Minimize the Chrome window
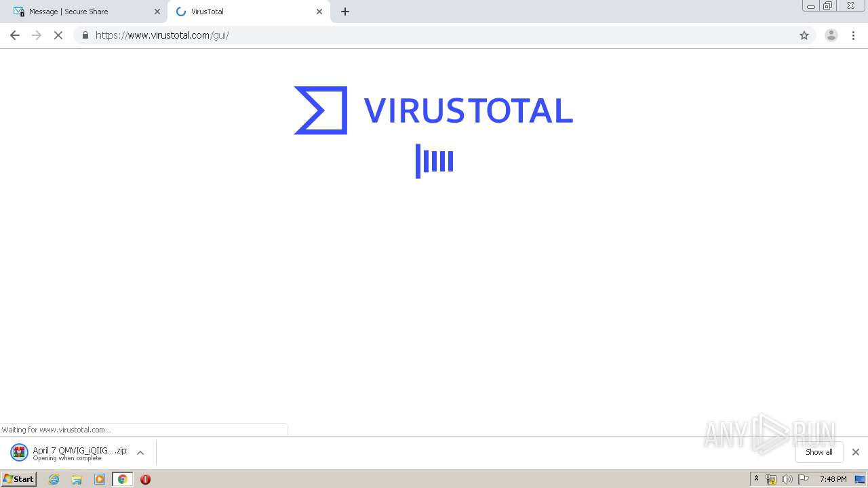868x488 pixels. tap(810, 5)
